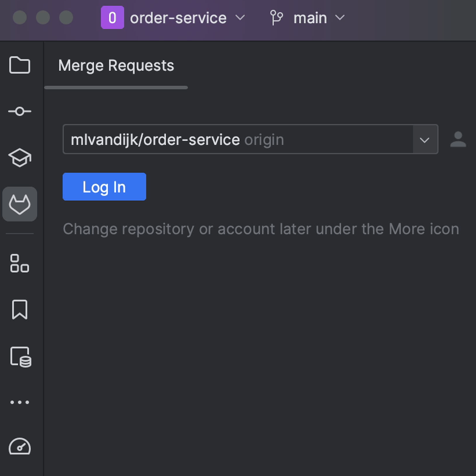The width and height of the screenshot is (476, 476).
Task: Close the IDE window
Action: coord(20,17)
